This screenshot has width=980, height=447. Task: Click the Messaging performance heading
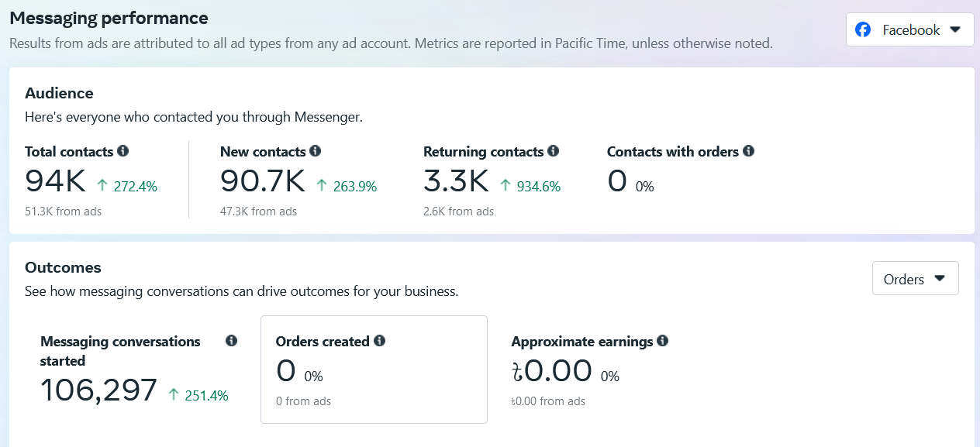109,18
